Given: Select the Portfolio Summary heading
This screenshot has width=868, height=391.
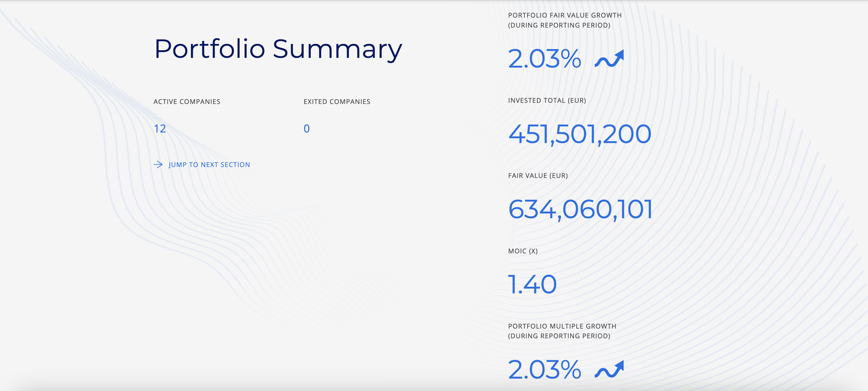Looking at the screenshot, I should coord(278,49).
